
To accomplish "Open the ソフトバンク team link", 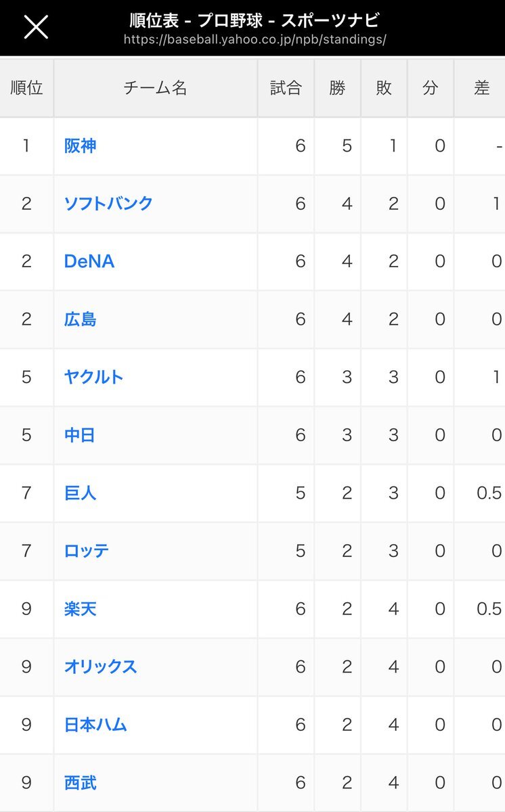I will point(108,204).
